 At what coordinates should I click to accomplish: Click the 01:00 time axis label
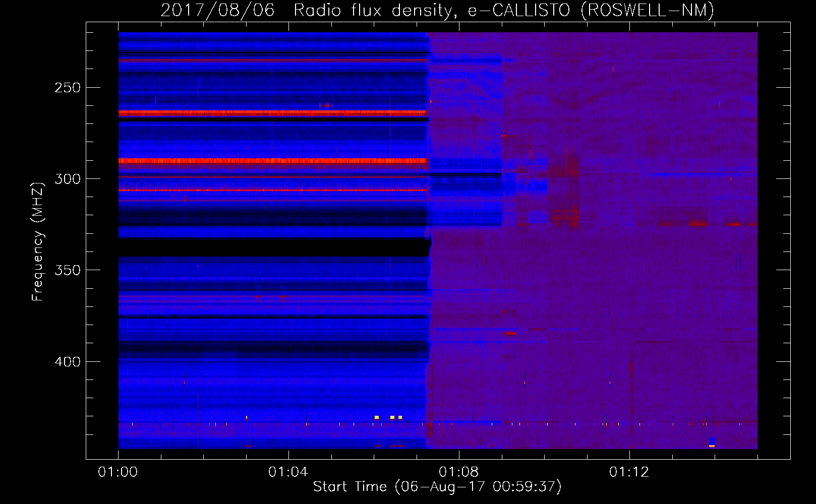point(118,472)
